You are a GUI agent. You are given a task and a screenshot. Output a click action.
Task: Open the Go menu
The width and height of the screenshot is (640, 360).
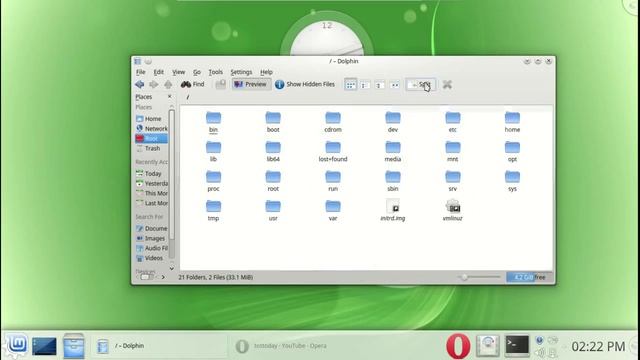pos(197,72)
